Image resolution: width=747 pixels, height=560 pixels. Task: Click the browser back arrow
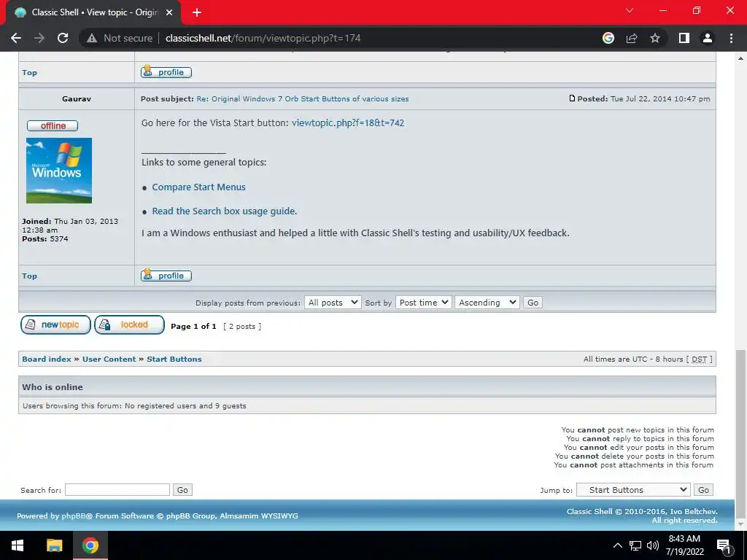[x=16, y=38]
